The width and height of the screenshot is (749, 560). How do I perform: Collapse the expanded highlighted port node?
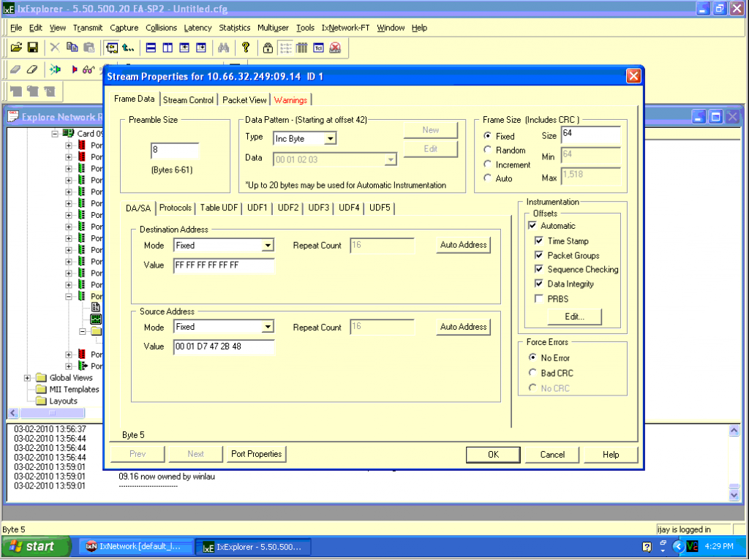(x=69, y=296)
